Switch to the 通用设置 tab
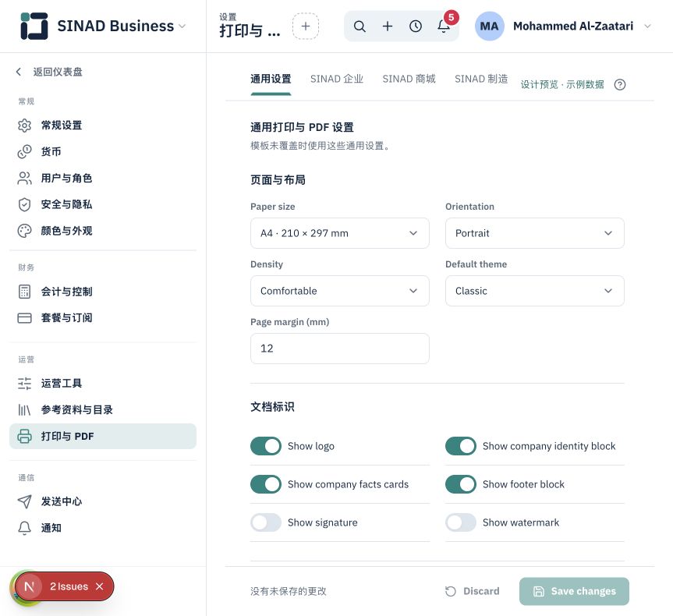Viewport: 673px width, 616px height. (271, 79)
